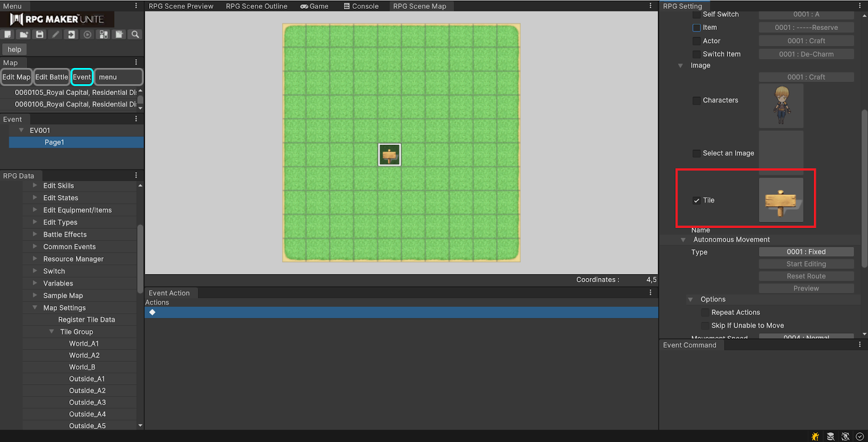Open the Event Command panel's three-dot options
868x442 pixels.
pos(860,344)
